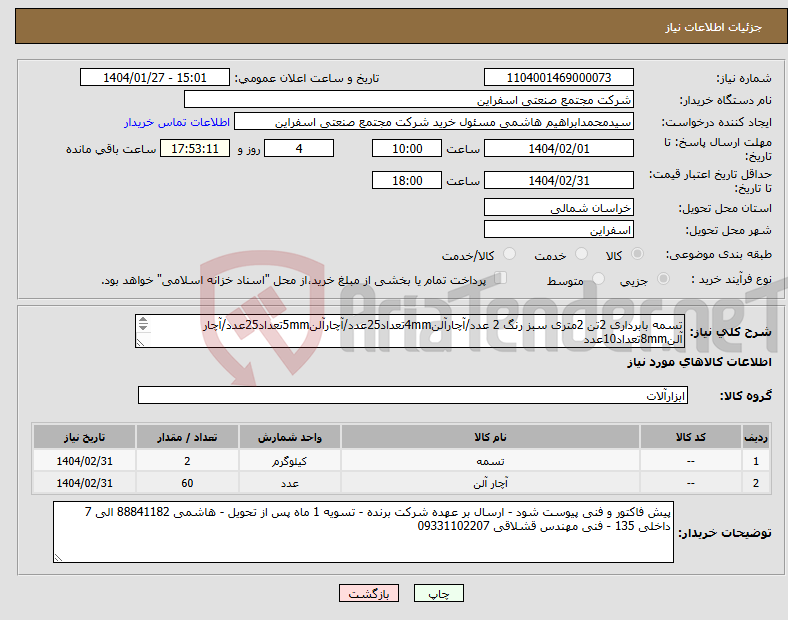Click the city field اسفراین
This screenshot has width=788, height=620.
click(559, 229)
